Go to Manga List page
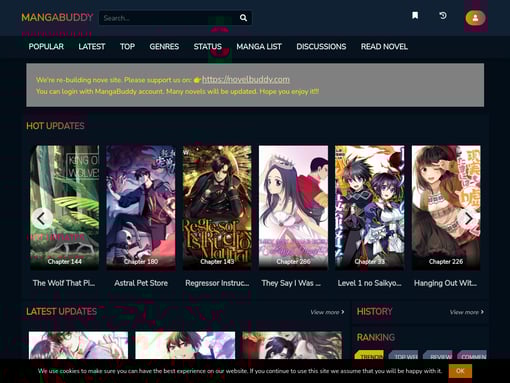 click(x=259, y=47)
